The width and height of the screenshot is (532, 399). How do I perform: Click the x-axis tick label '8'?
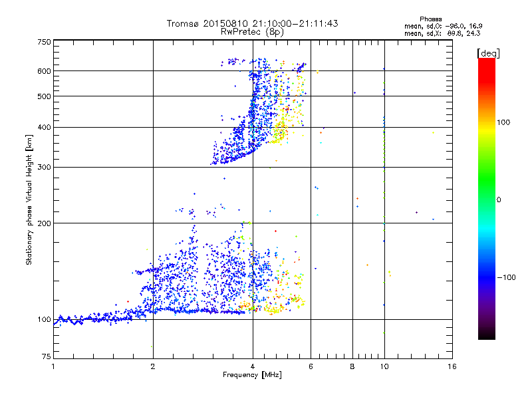coord(352,366)
